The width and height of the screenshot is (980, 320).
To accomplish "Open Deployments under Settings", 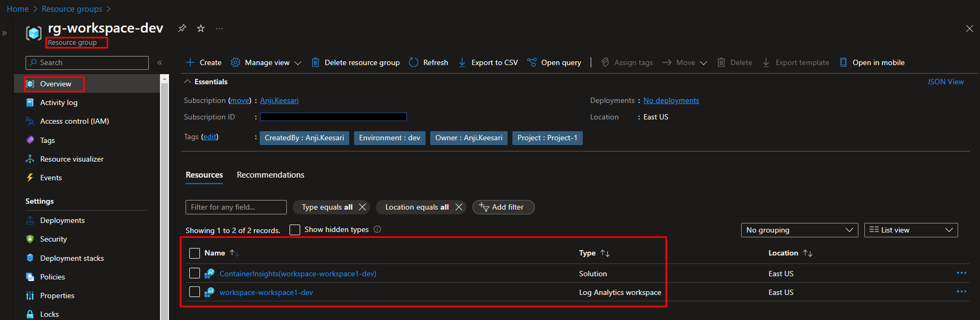I will (x=62, y=220).
